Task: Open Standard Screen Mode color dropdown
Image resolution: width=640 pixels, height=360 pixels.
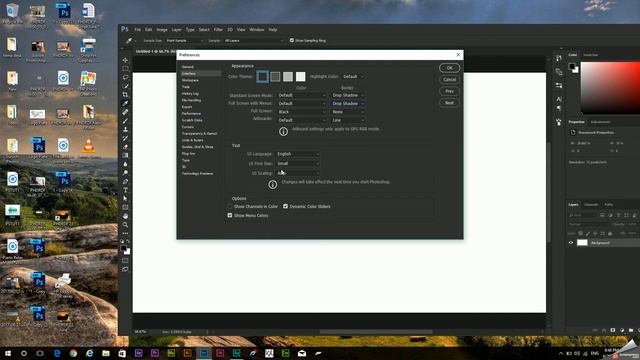Action: tap(302, 95)
